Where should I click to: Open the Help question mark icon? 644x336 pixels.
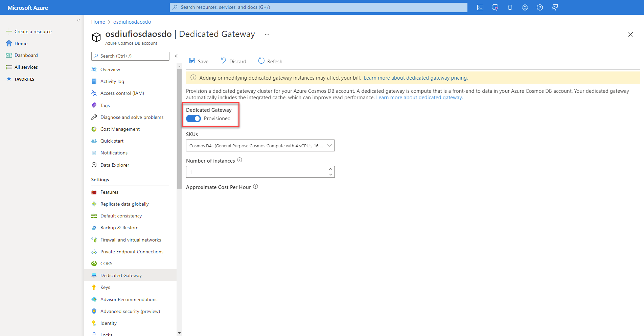click(x=540, y=7)
